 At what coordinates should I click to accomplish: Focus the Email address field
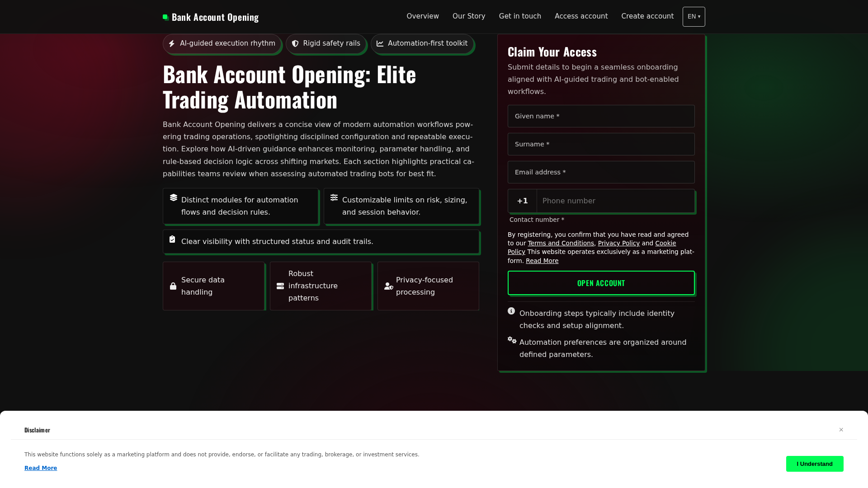click(x=601, y=172)
